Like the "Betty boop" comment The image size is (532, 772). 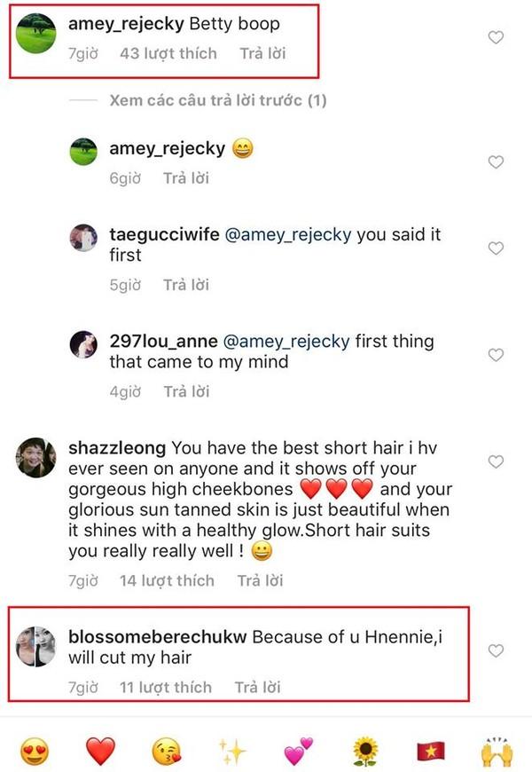coord(497,37)
